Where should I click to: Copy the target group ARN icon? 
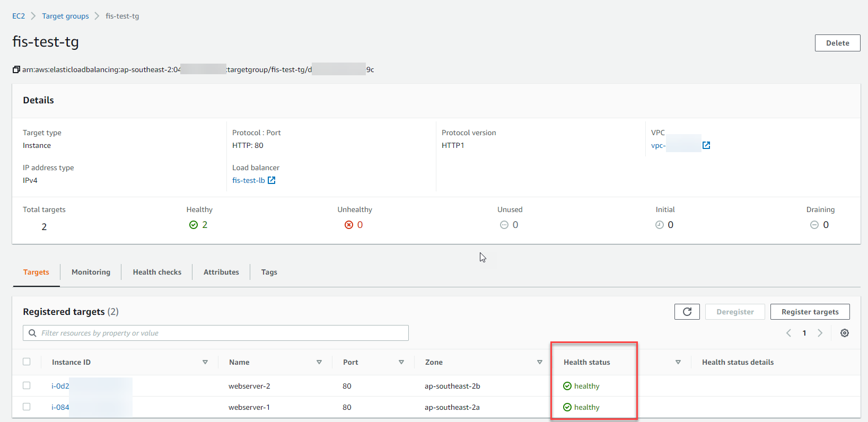point(16,69)
